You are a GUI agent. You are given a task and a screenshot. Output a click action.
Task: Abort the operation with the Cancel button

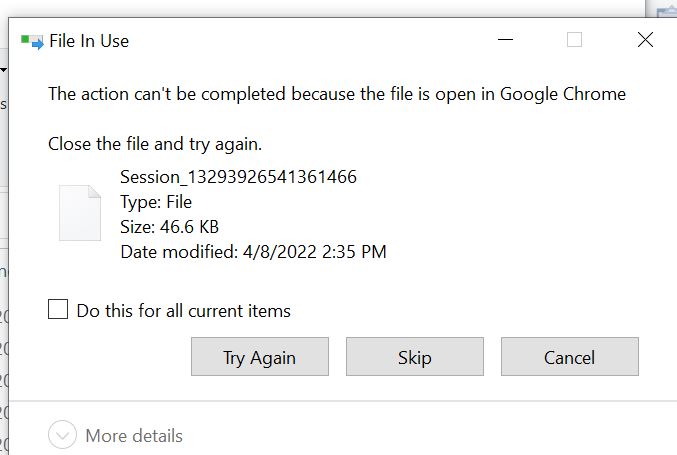[570, 357]
